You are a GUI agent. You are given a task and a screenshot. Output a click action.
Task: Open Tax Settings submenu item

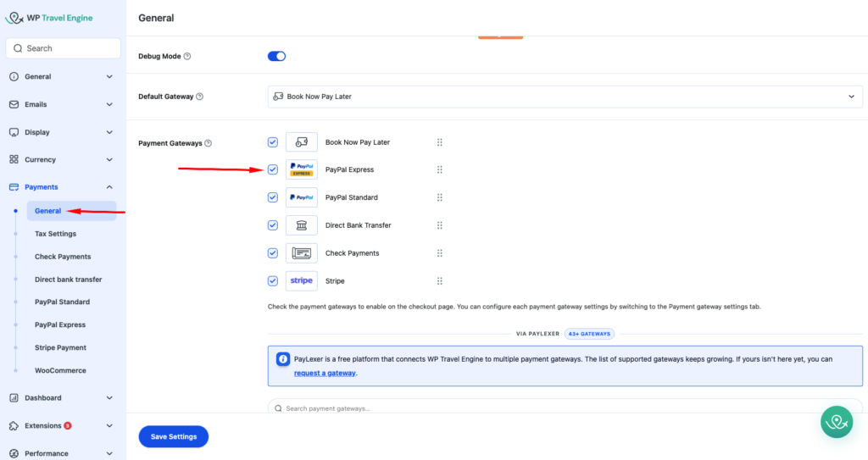[55, 234]
